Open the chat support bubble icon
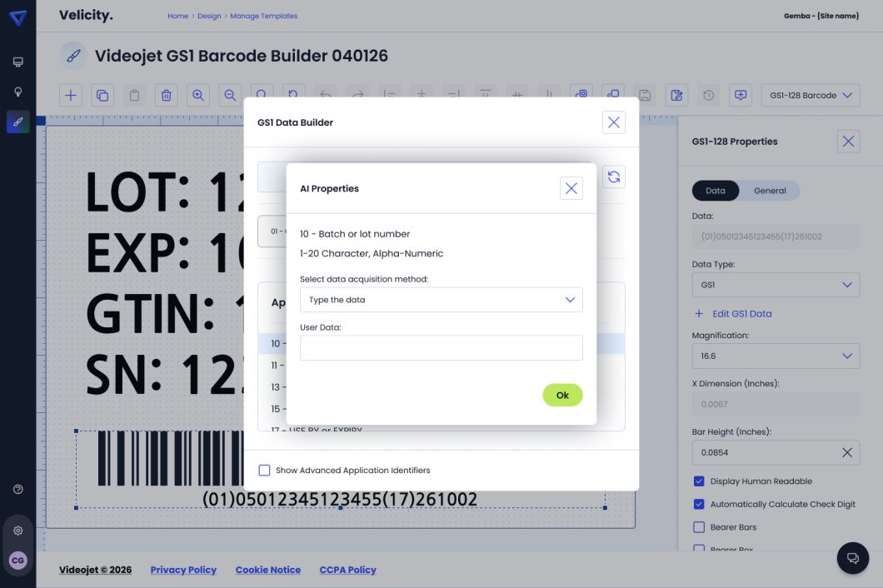The height and width of the screenshot is (588, 883). pyautogui.click(x=852, y=558)
